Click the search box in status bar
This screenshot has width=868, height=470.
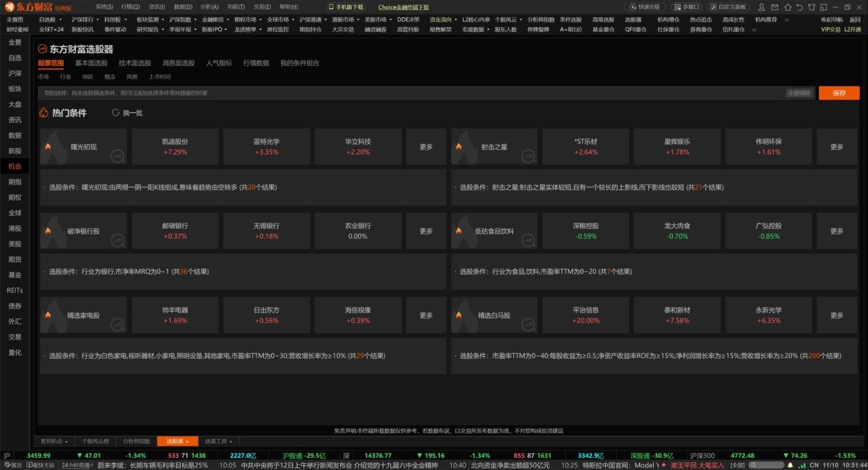pos(767,465)
